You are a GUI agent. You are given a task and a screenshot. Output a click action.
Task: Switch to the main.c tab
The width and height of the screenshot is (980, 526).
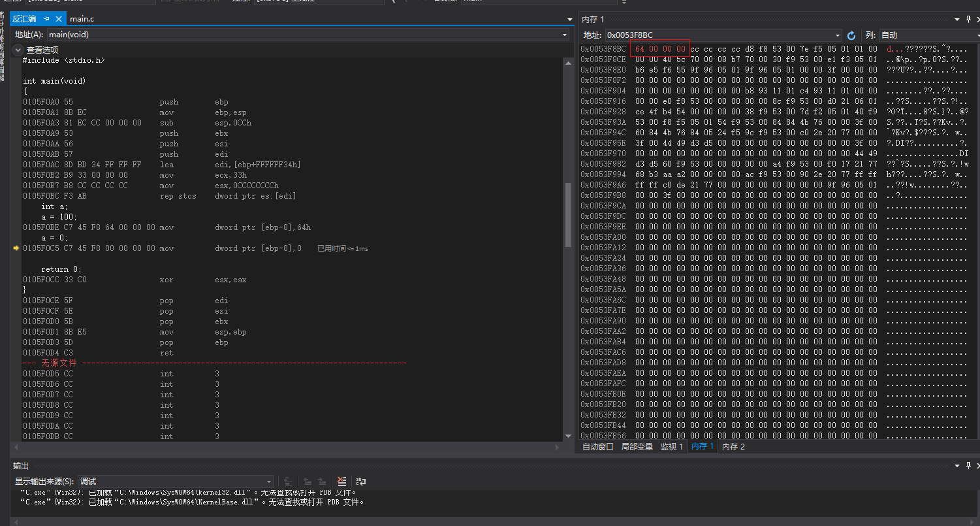click(82, 20)
